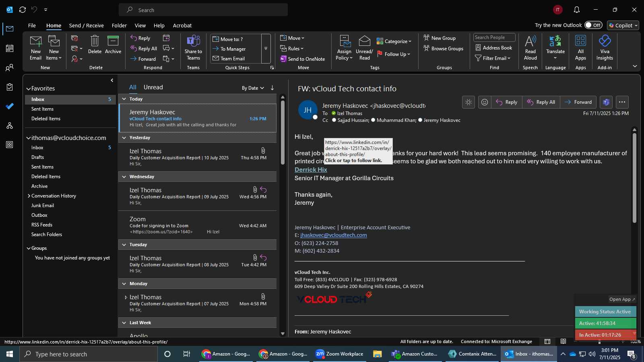The height and width of the screenshot is (362, 644).
Task: Open the Junk Email folder
Action: tap(43, 206)
